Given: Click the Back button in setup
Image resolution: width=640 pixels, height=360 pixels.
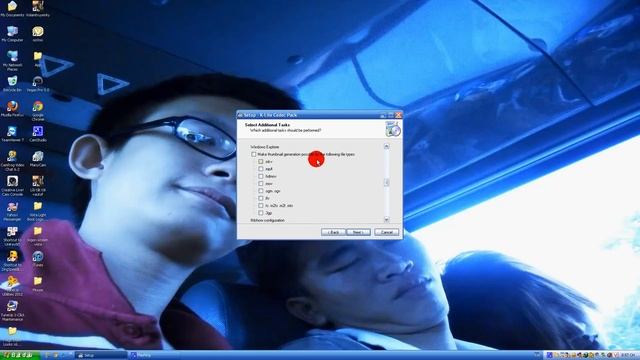Looking at the screenshot, I should pyautogui.click(x=333, y=232).
